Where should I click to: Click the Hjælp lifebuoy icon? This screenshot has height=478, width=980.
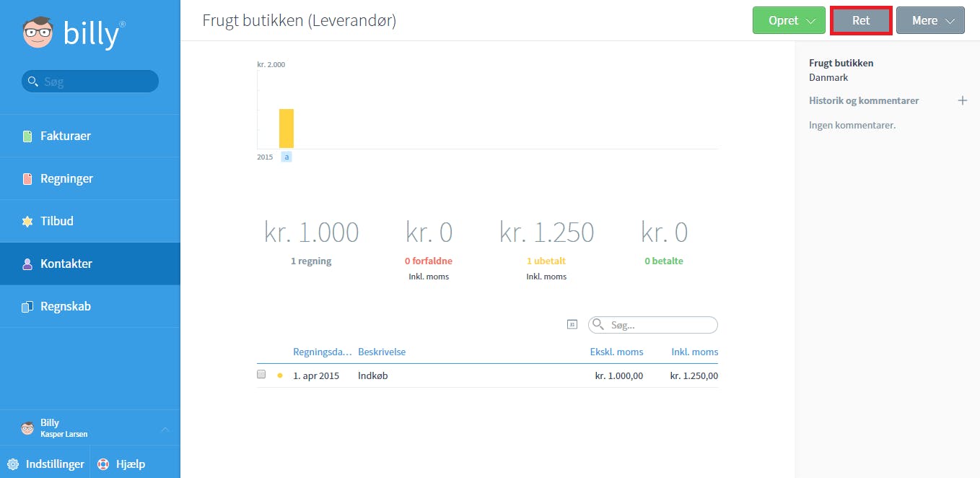click(x=103, y=464)
